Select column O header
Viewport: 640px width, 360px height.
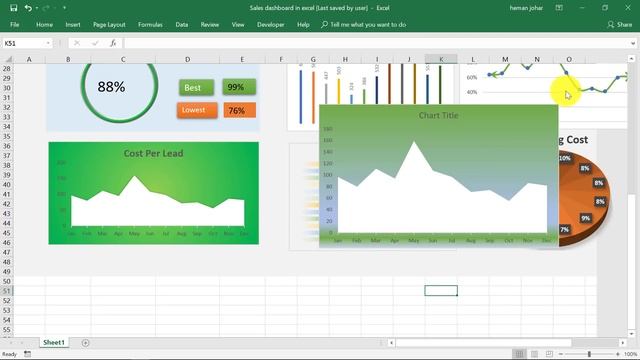click(x=569, y=59)
